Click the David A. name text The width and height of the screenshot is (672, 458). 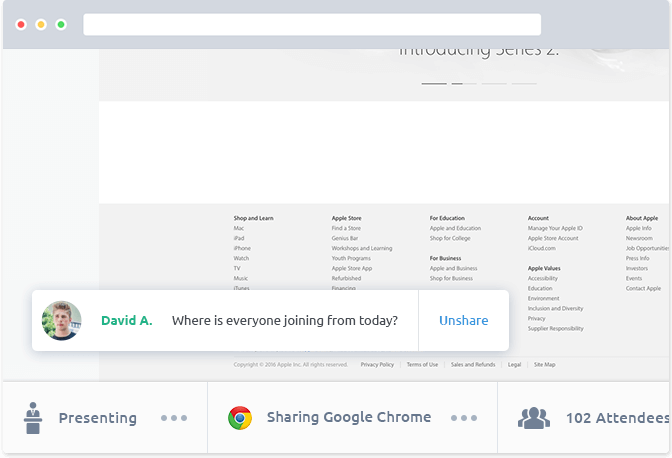127,320
